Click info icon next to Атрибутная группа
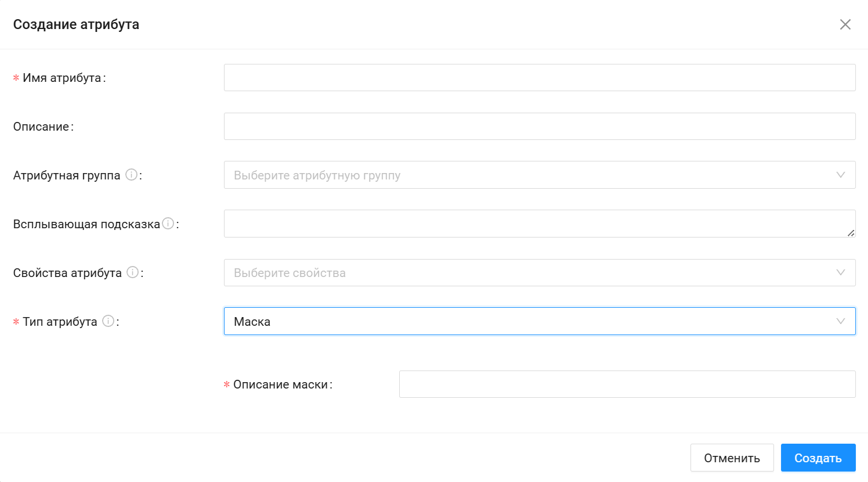 click(x=132, y=175)
